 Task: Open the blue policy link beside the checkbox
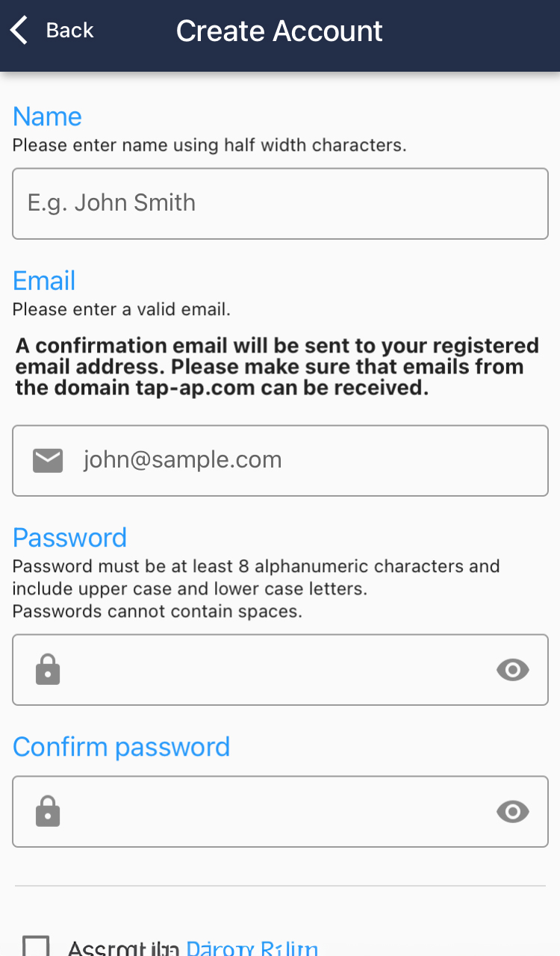click(x=252, y=949)
